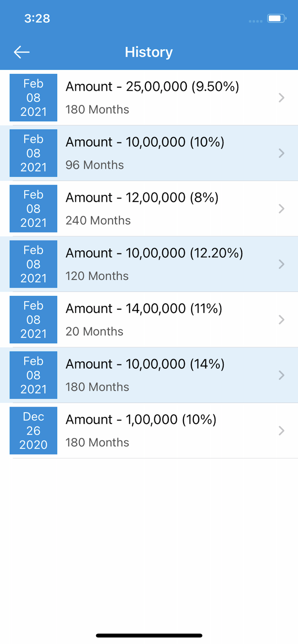Screen dimensions: 298x644
Task: Click the back arrow to leave History
Action: pos(21,52)
